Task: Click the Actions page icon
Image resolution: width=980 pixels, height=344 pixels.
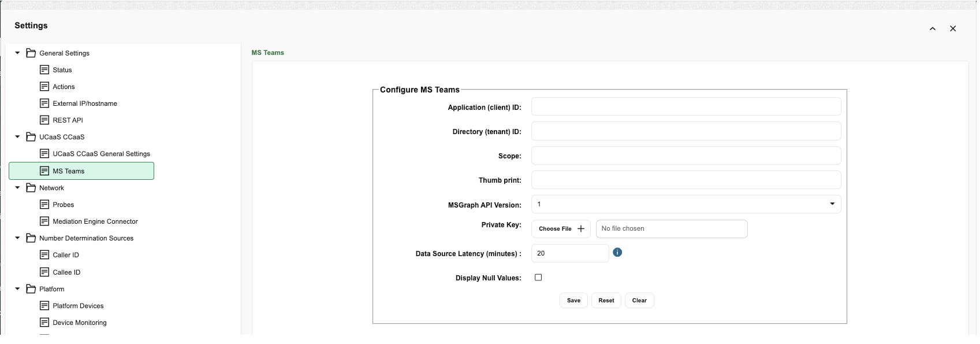Action: click(x=44, y=86)
